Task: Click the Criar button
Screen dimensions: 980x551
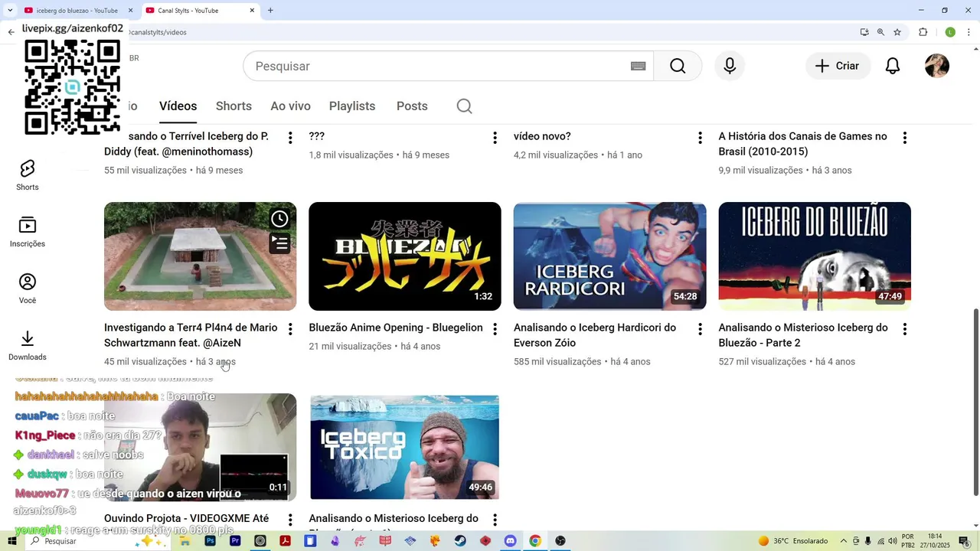Action: (838, 66)
